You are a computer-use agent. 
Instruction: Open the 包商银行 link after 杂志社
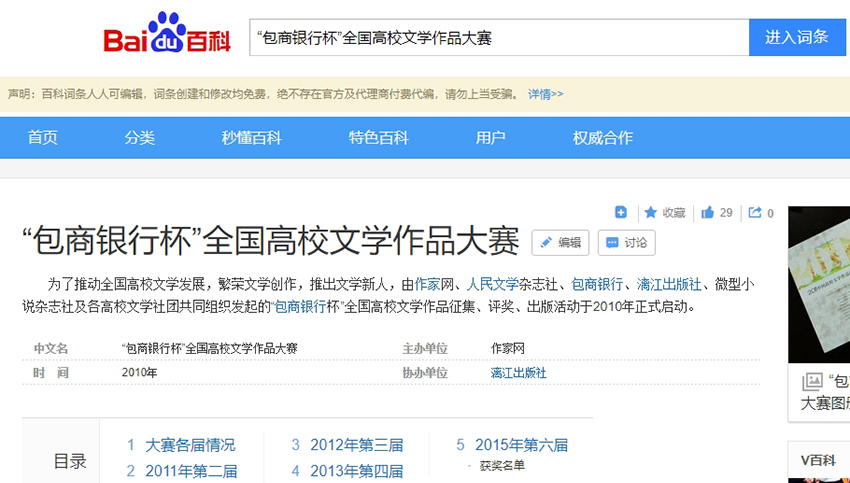[x=597, y=284]
